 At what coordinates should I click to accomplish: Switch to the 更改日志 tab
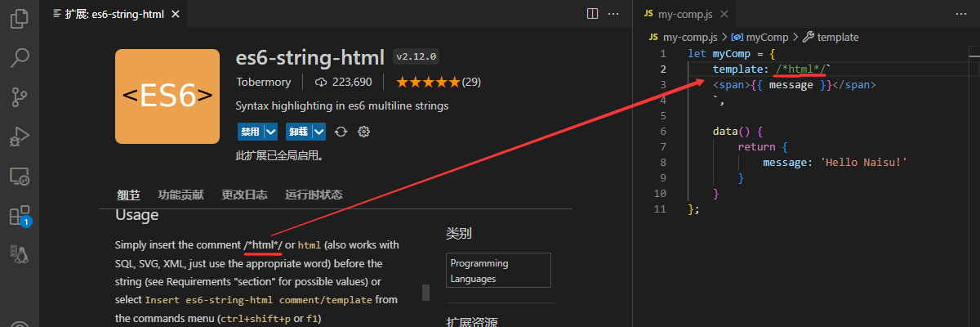(x=244, y=195)
